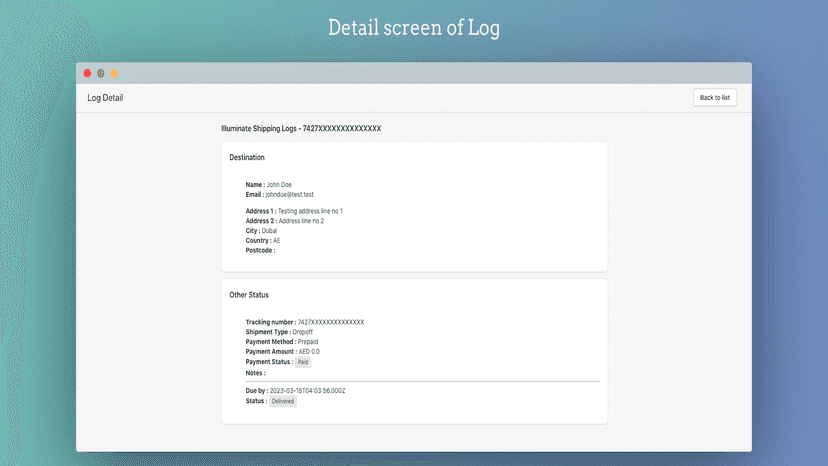
Task: Select the Illuminate Shipping Logs heading
Action: (301, 128)
